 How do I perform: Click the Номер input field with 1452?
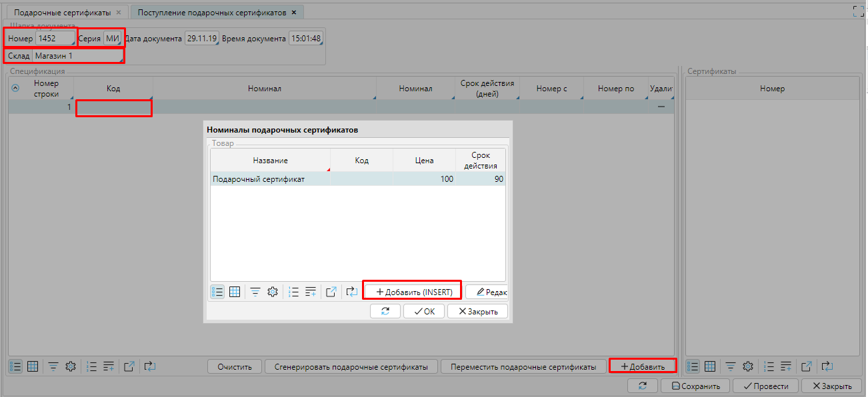(x=55, y=39)
